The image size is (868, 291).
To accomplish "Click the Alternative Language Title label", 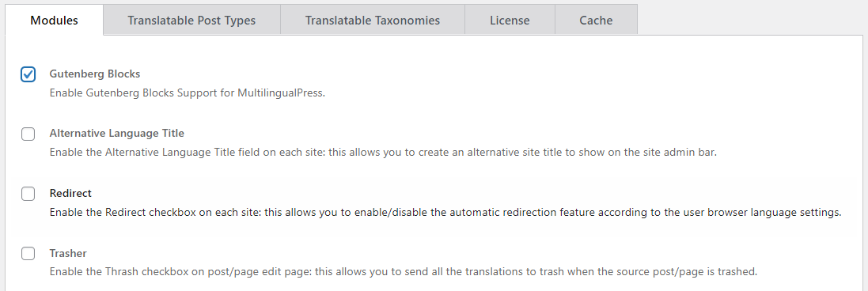I will click(117, 134).
